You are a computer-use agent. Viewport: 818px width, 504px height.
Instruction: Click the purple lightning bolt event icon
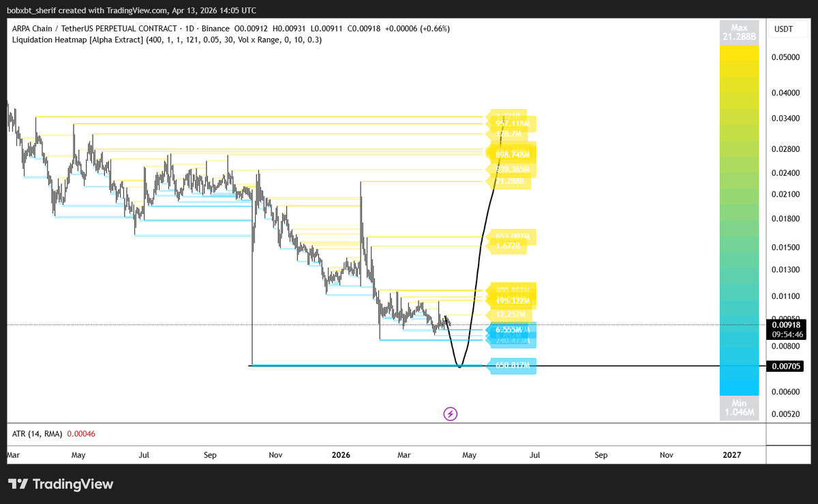tap(450, 413)
